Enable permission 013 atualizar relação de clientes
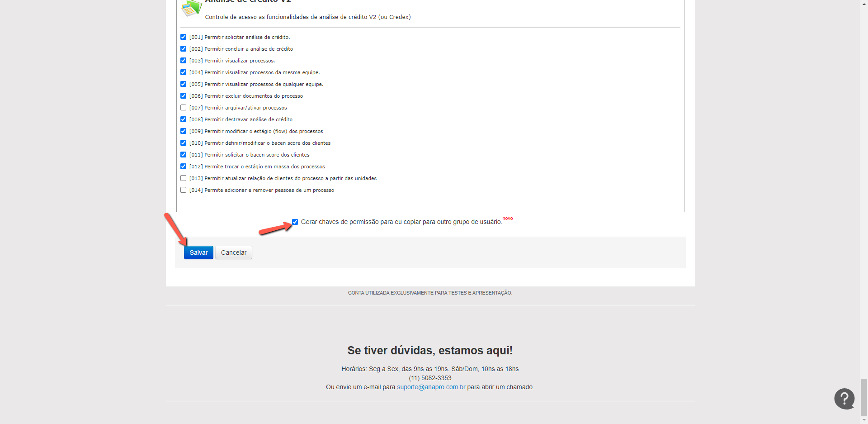The width and height of the screenshot is (868, 424). click(x=183, y=178)
